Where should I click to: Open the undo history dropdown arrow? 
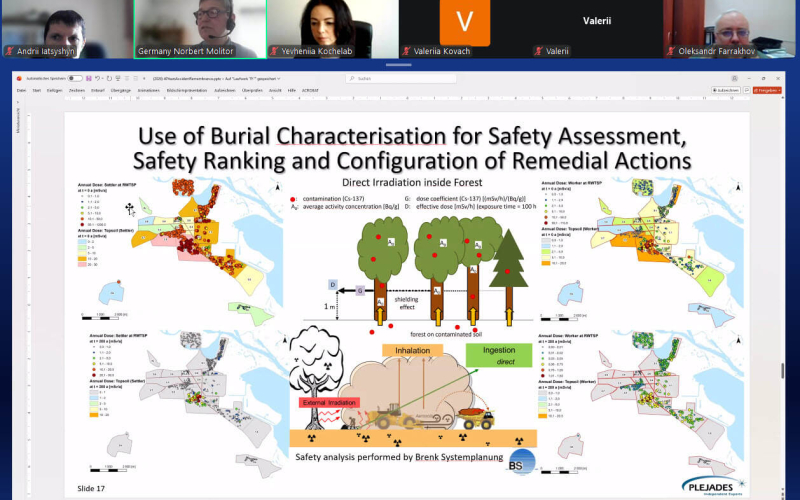click(x=103, y=79)
